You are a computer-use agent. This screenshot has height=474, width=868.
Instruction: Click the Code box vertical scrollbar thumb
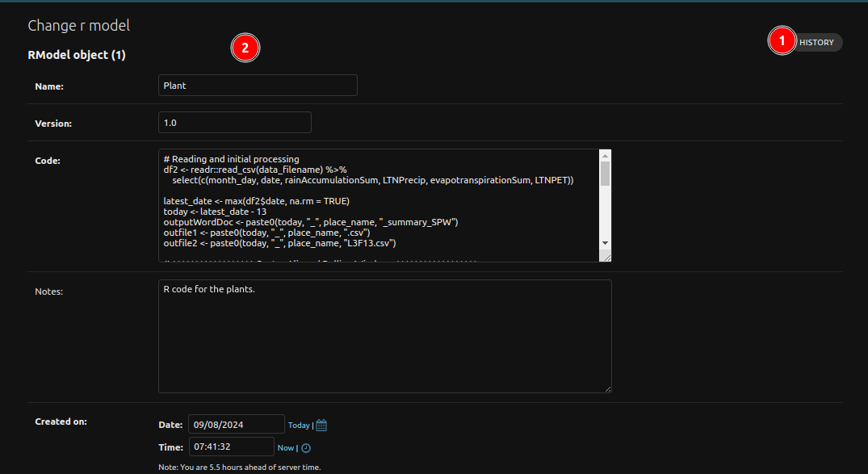tap(605, 174)
